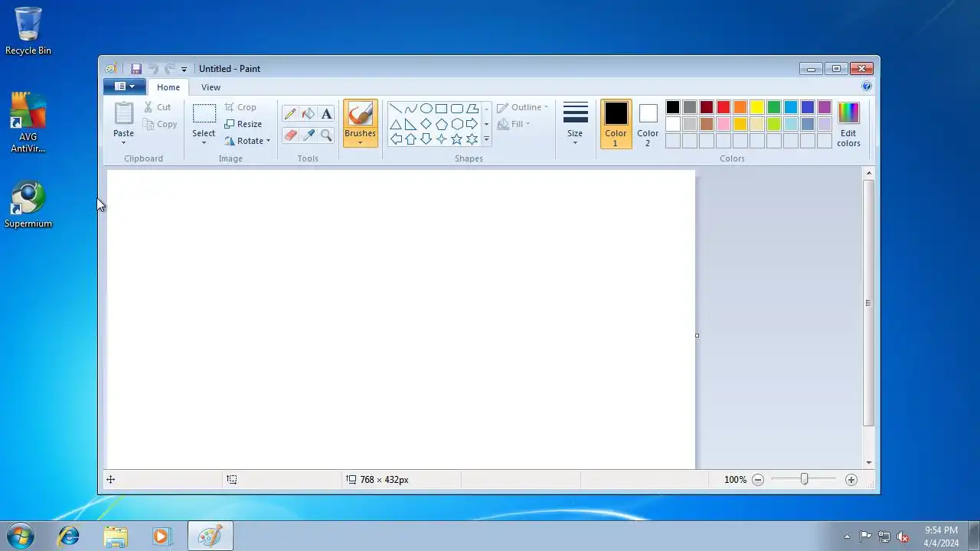Choose the Rectangle shape
Image resolution: width=980 pixels, height=551 pixels.
(x=442, y=109)
